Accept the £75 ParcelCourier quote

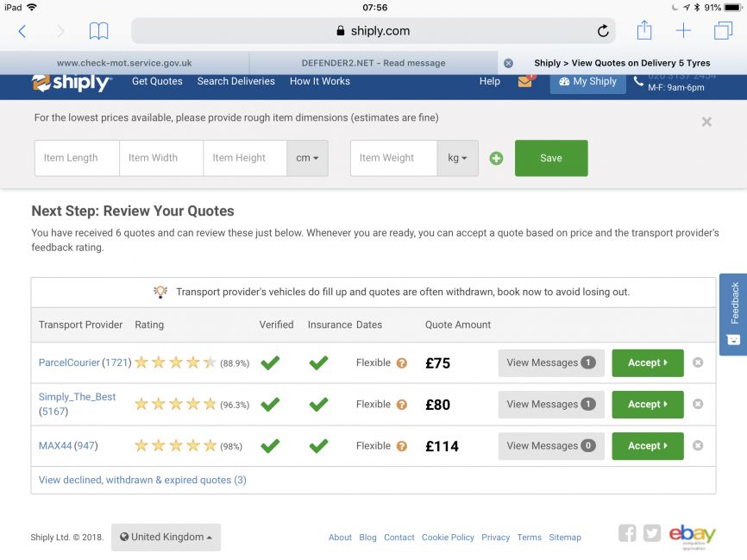point(648,363)
